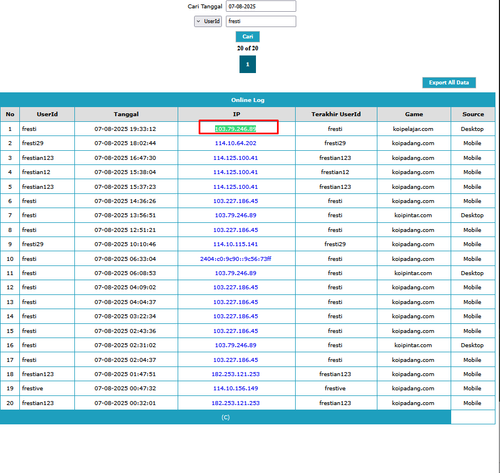This screenshot has height=473, width=500.
Task: Click the Cari search button
Action: pos(248,36)
